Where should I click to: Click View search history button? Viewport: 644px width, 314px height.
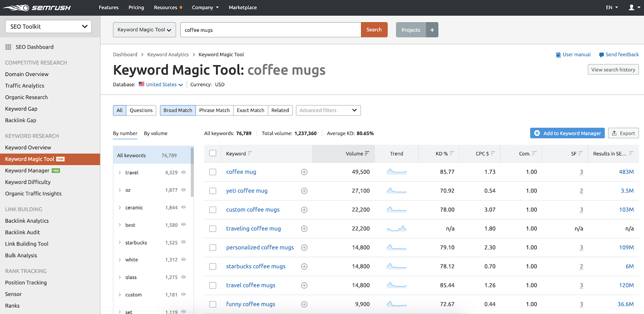(613, 70)
